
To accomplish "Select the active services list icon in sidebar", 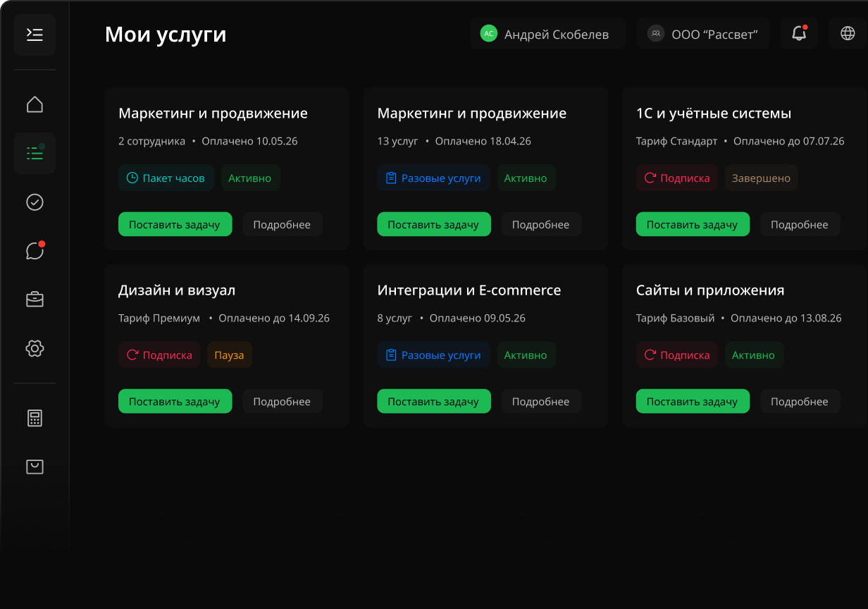I will coord(35,153).
